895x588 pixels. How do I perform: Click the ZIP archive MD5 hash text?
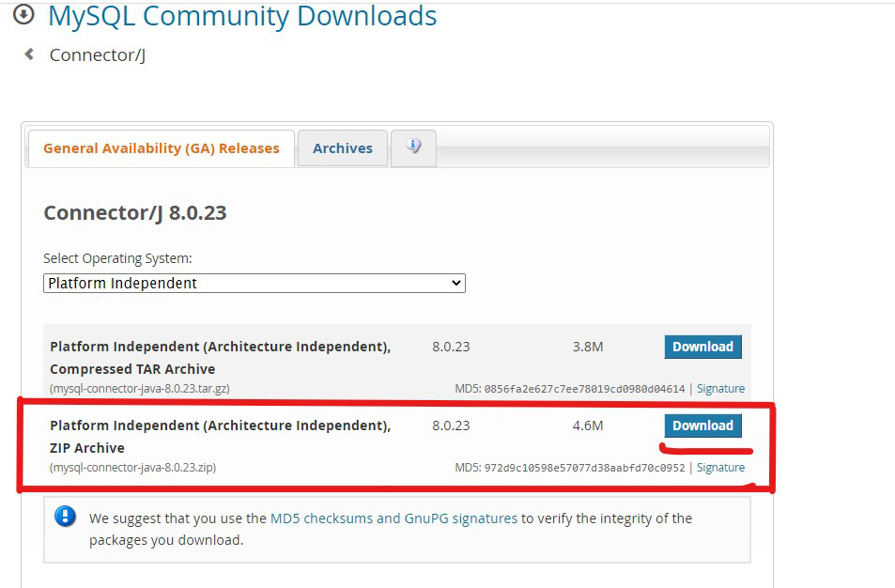(x=584, y=468)
